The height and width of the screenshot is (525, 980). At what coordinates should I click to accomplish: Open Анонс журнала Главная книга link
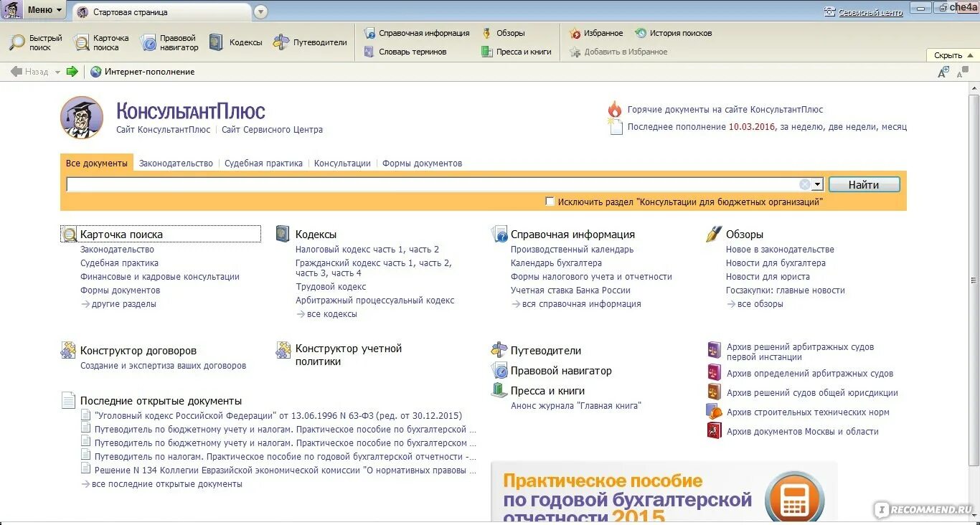[575, 406]
